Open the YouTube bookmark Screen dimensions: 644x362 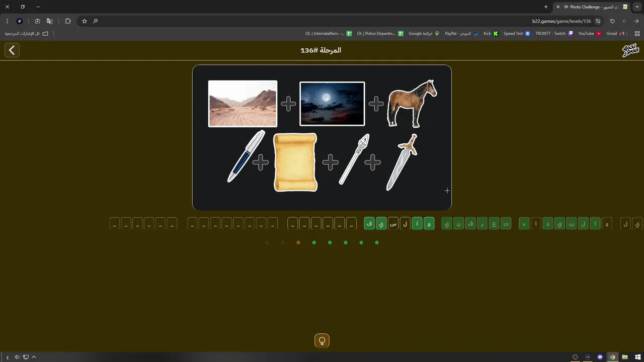pyautogui.click(x=590, y=34)
